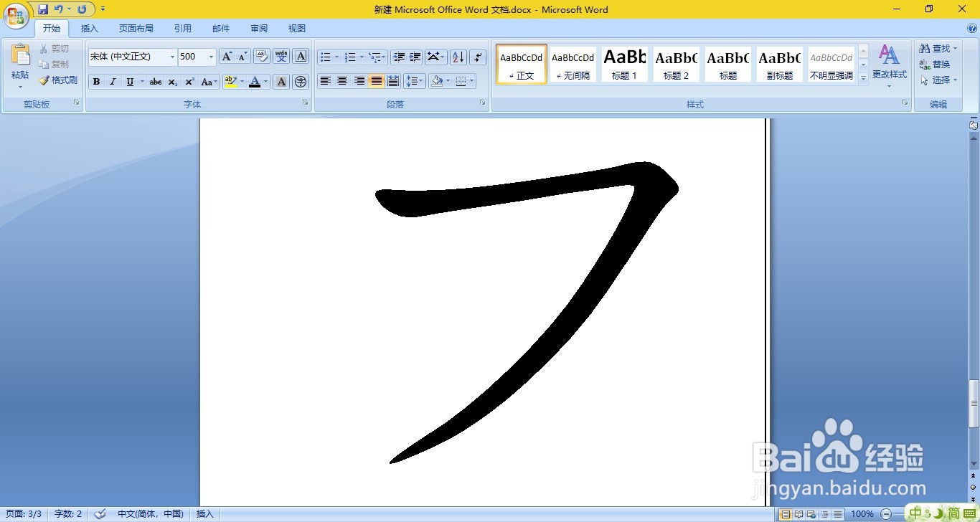The width and height of the screenshot is (980, 522).
Task: Center-align the paragraph
Action: [x=342, y=81]
